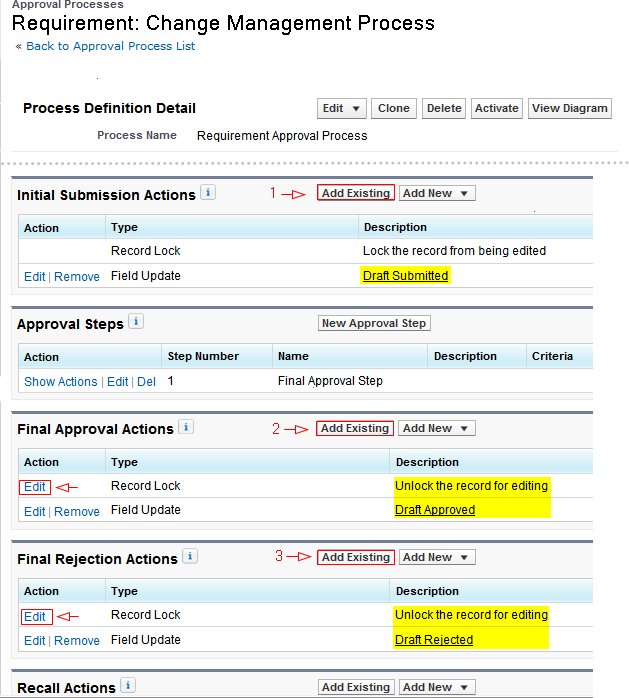This screenshot has height=698, width=629.
Task: Click Add Existing under Initial Submission Actions
Action: (x=356, y=193)
